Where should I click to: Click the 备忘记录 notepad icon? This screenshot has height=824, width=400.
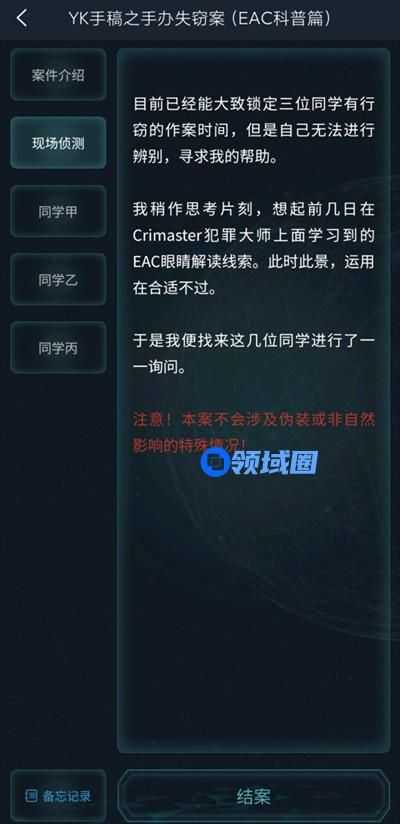(x=31, y=796)
